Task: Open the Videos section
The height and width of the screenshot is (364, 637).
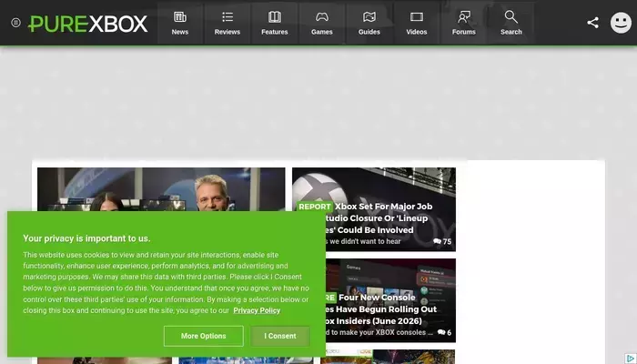Action: pos(417,23)
